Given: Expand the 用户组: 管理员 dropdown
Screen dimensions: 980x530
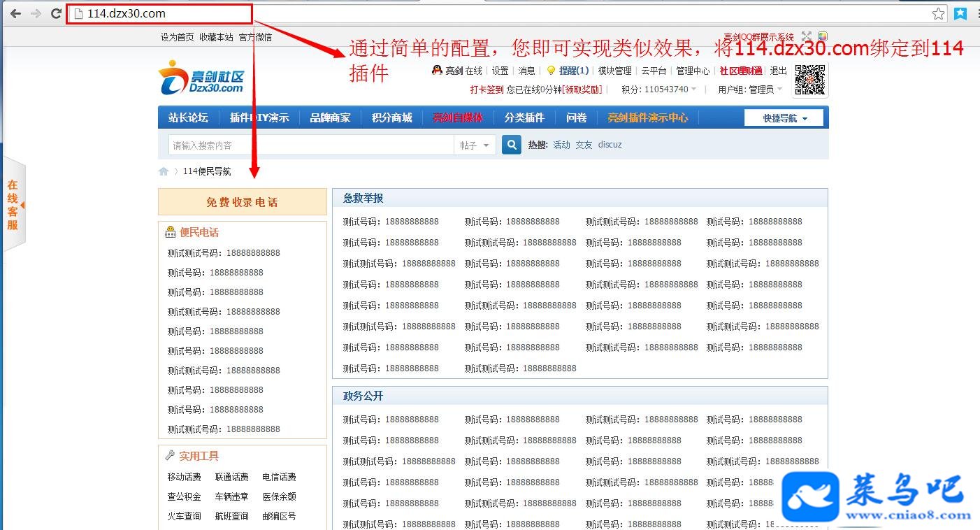Looking at the screenshot, I should pyautogui.click(x=751, y=89).
